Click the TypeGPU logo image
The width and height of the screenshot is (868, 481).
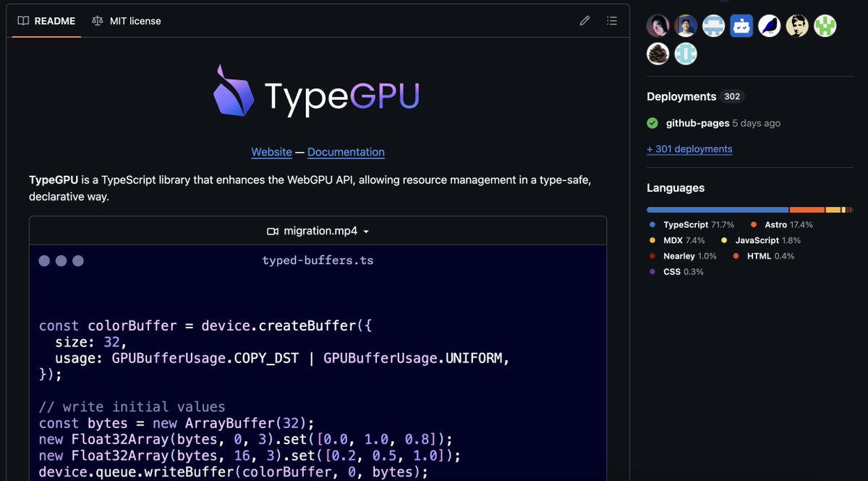pyautogui.click(x=317, y=91)
